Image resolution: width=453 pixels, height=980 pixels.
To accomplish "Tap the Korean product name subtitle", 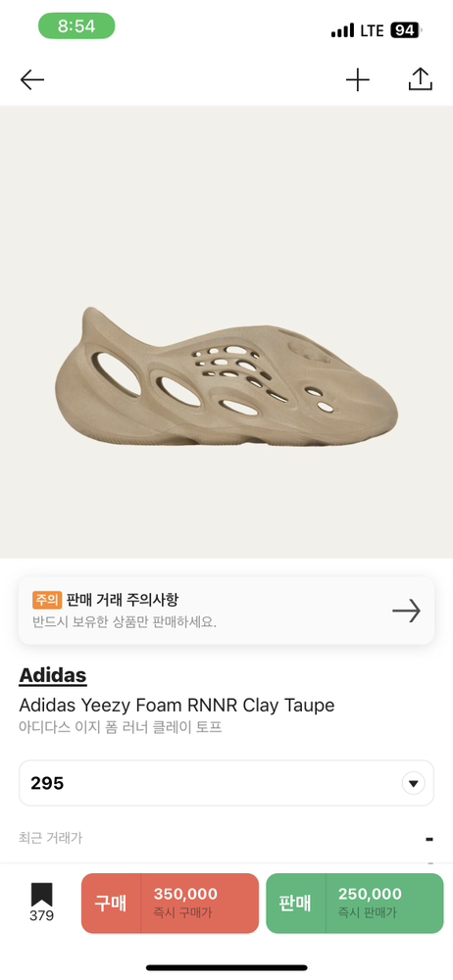I will tap(121, 728).
